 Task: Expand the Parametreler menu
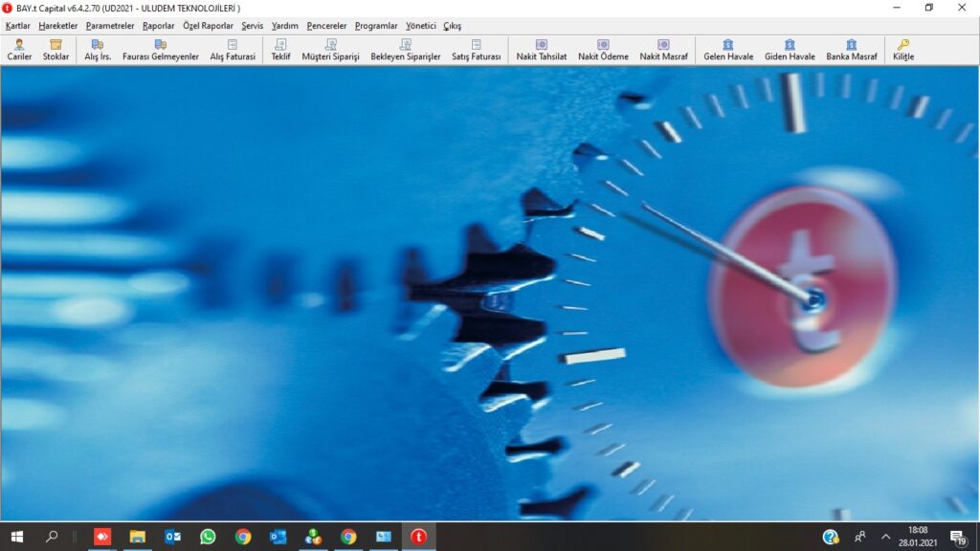tap(110, 26)
